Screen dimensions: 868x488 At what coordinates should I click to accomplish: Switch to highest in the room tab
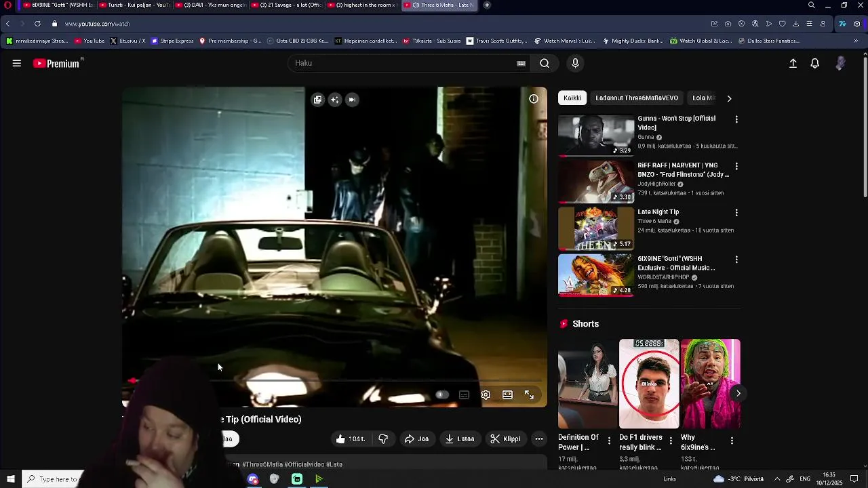363,5
